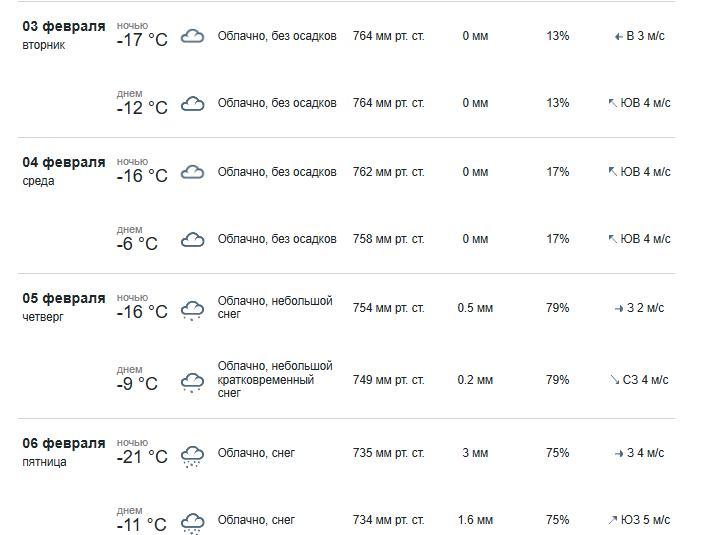Click wind arrow icon beside СЗ 4 м/с
This screenshot has height=535, width=714.
(614, 380)
